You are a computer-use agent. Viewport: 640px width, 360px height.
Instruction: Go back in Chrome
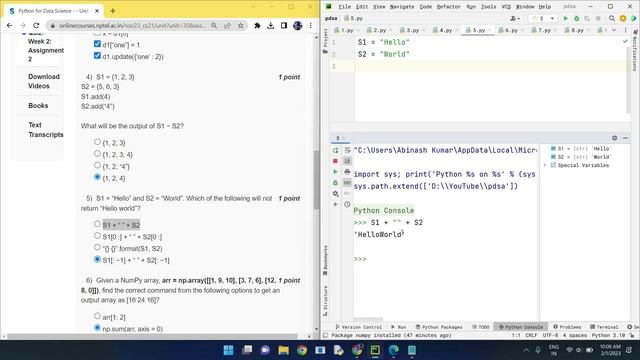[9, 26]
